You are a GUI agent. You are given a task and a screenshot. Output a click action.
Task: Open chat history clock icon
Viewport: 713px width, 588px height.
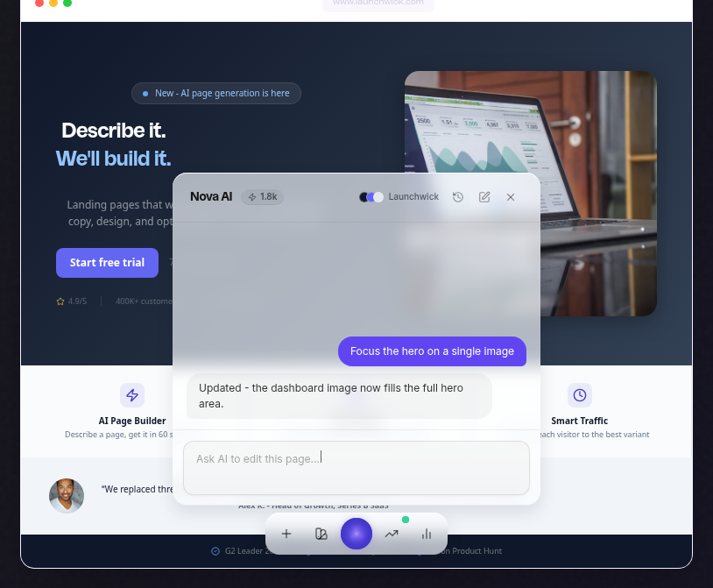[458, 197]
